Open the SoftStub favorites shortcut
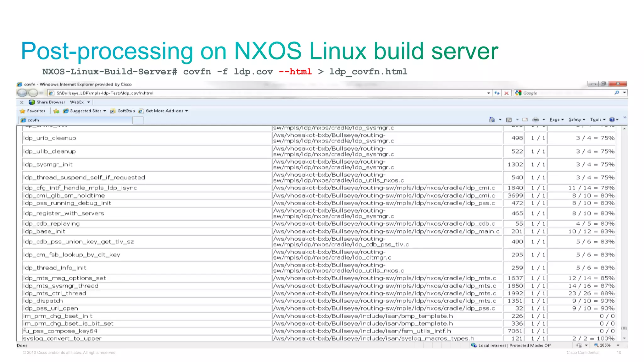Viewport: 644px width, 362px height. 123,111
